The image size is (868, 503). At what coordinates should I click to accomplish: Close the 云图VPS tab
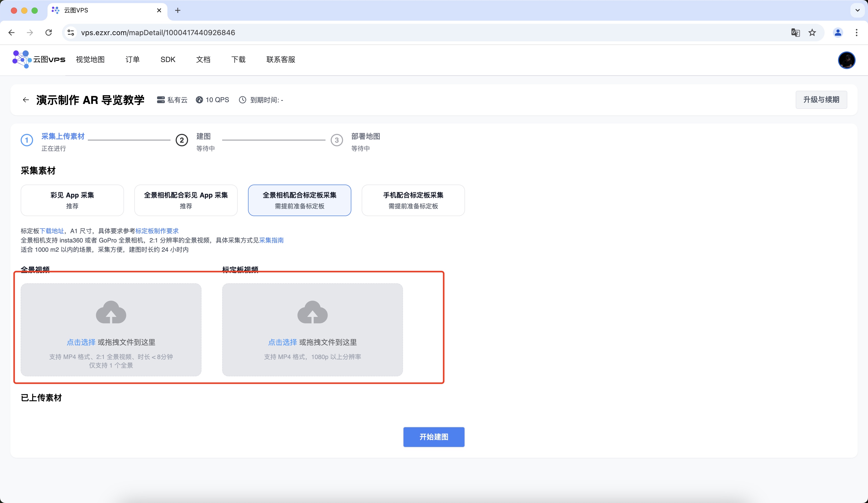click(x=159, y=10)
